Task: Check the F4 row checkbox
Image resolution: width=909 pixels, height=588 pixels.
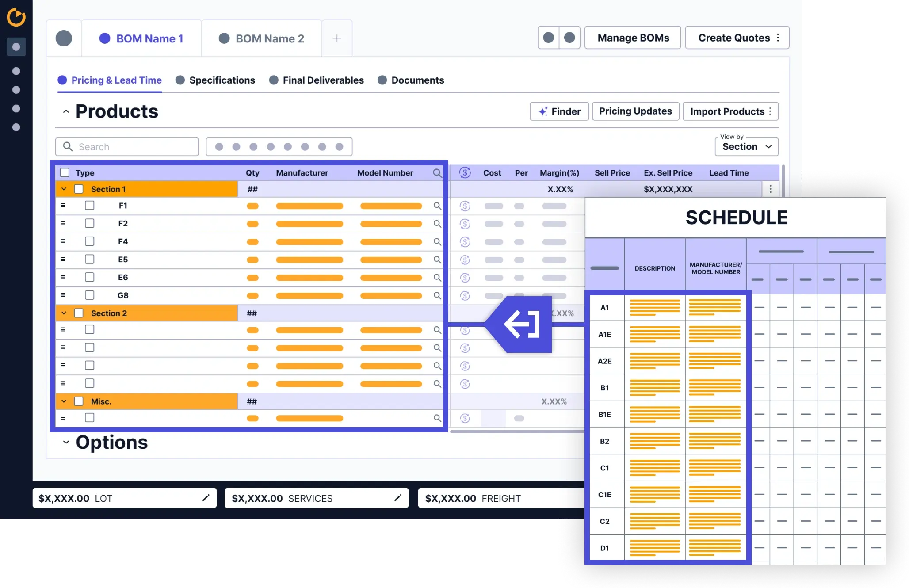Action: (x=90, y=241)
